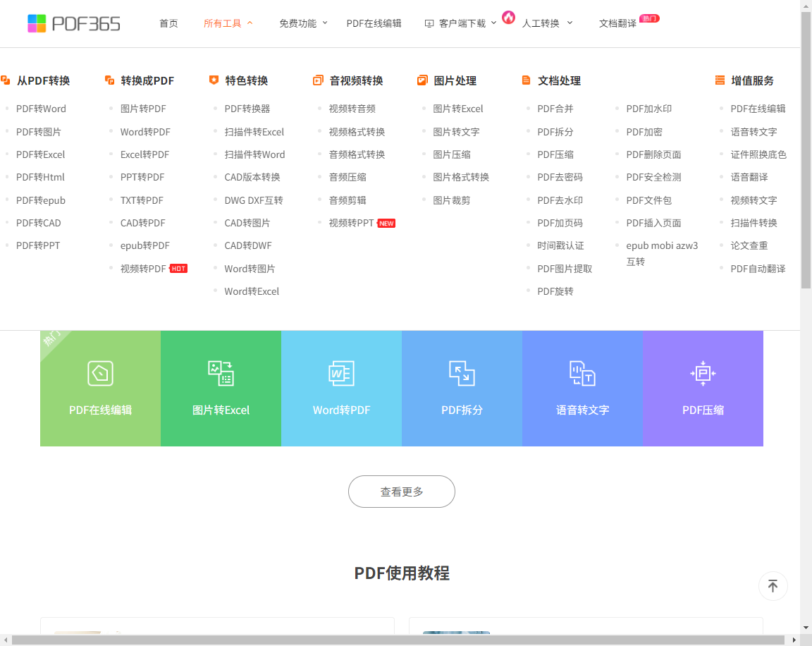Image resolution: width=812 pixels, height=646 pixels.
Task: Click the back-to-top arrow button
Action: coord(773,586)
